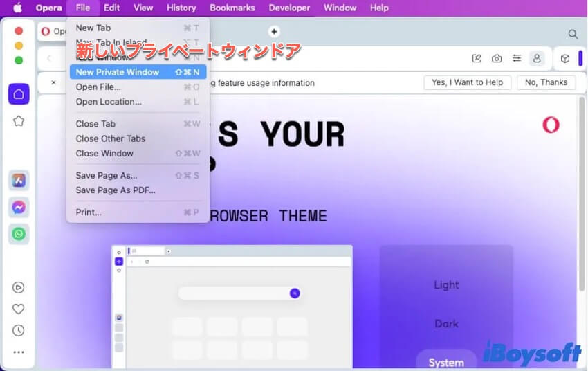Select the Dark theme option
Image resolution: width=588 pixels, height=371 pixels.
pos(446,324)
